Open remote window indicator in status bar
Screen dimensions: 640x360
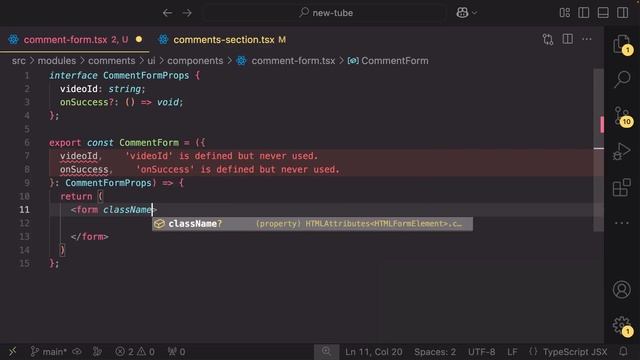(x=13, y=351)
